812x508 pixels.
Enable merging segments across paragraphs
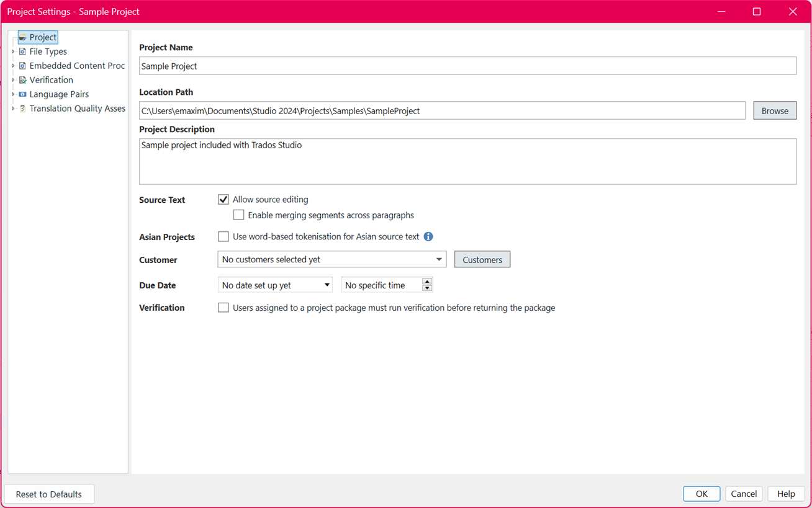click(238, 215)
